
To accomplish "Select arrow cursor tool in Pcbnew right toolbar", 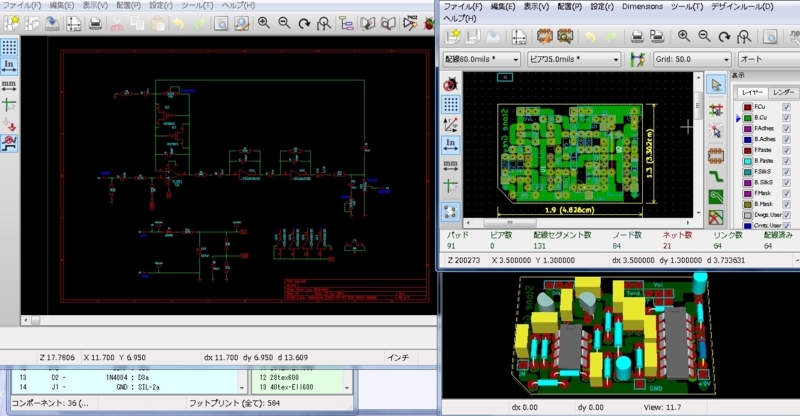I will click(x=716, y=84).
